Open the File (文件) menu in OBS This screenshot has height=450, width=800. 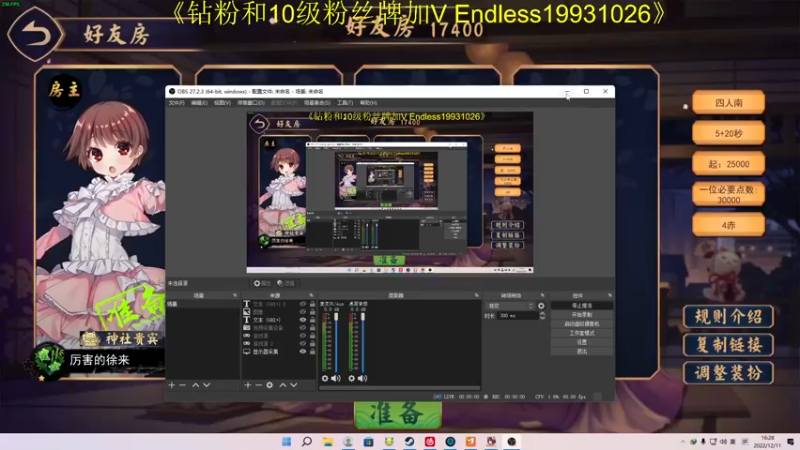pyautogui.click(x=176, y=103)
